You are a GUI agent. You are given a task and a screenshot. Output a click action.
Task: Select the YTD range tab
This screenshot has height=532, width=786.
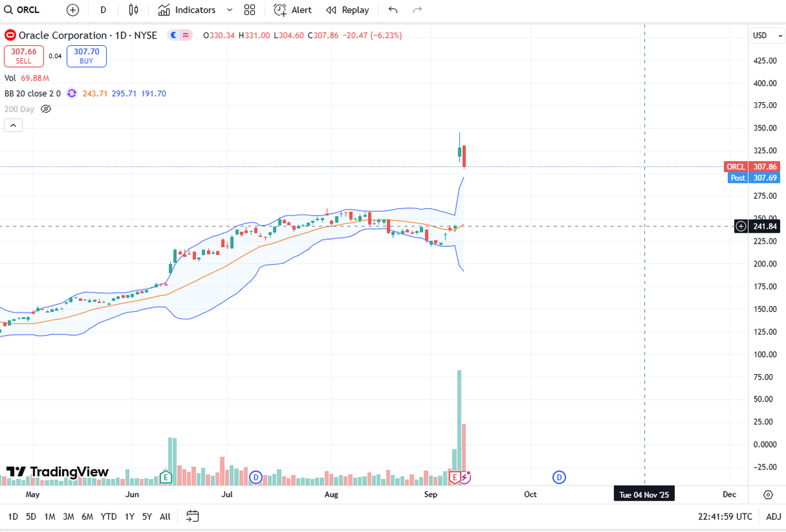pyautogui.click(x=109, y=516)
